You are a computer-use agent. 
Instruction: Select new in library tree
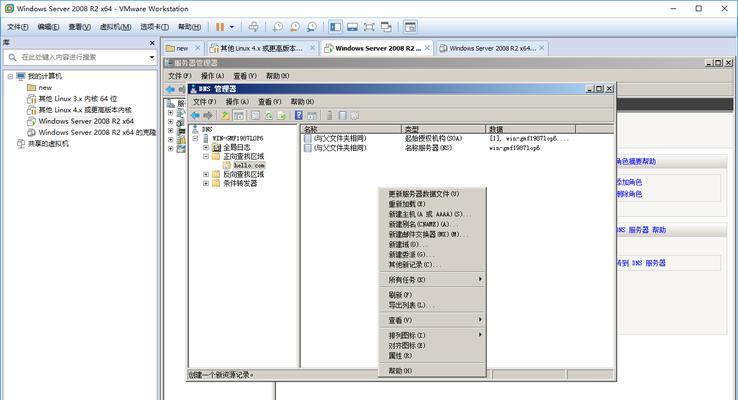(x=45, y=88)
